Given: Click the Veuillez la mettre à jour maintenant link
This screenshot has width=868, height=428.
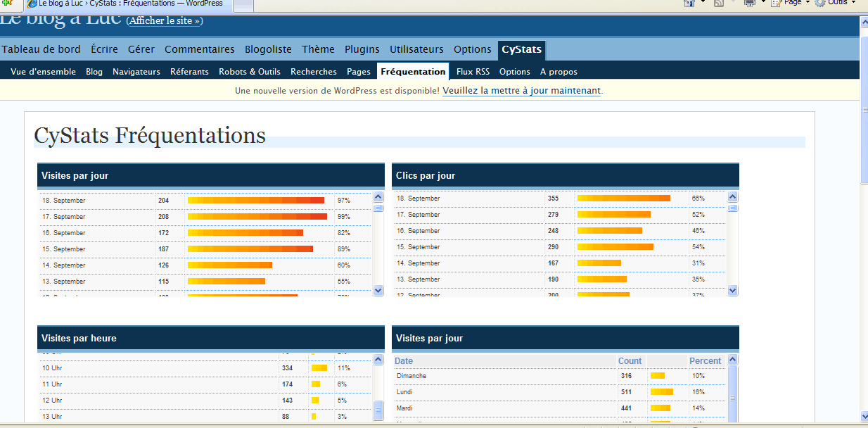Looking at the screenshot, I should [x=522, y=90].
